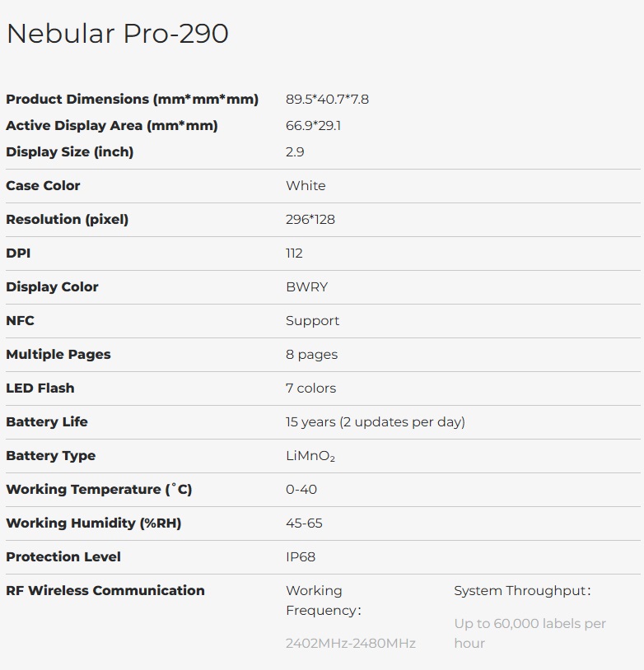Click the Resolution (pixel) label
Viewport: 644px width, 670px height.
67,220
